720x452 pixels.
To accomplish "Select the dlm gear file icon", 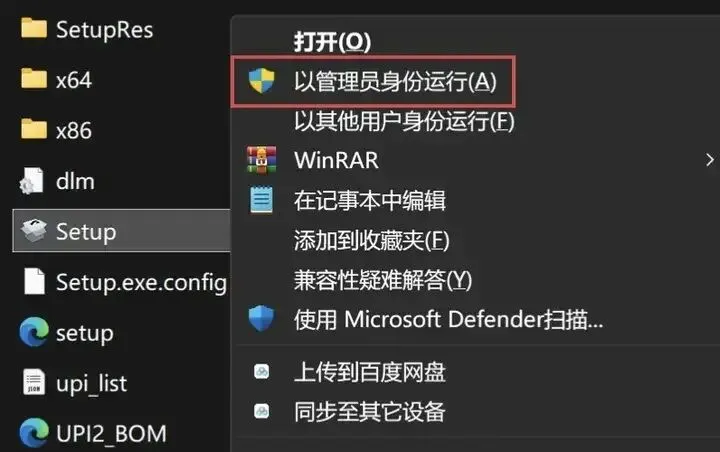I will click(x=32, y=181).
